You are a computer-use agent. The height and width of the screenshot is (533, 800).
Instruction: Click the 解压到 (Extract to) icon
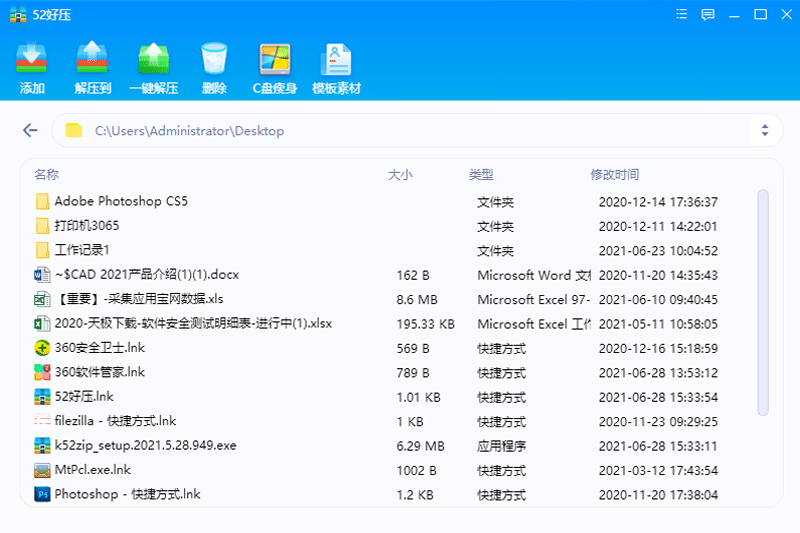[92, 62]
